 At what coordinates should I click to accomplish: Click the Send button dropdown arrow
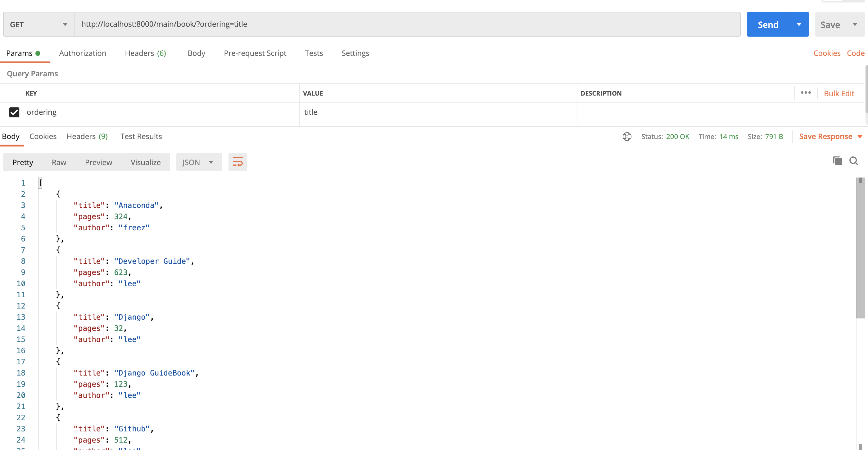coord(798,25)
